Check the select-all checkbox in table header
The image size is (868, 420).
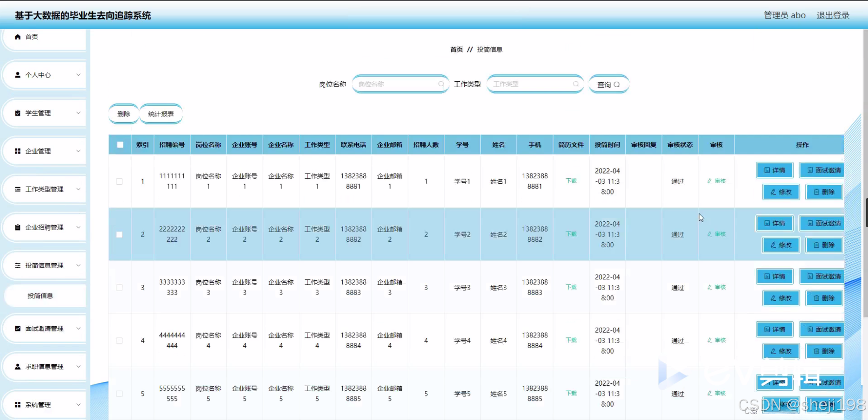pos(120,144)
